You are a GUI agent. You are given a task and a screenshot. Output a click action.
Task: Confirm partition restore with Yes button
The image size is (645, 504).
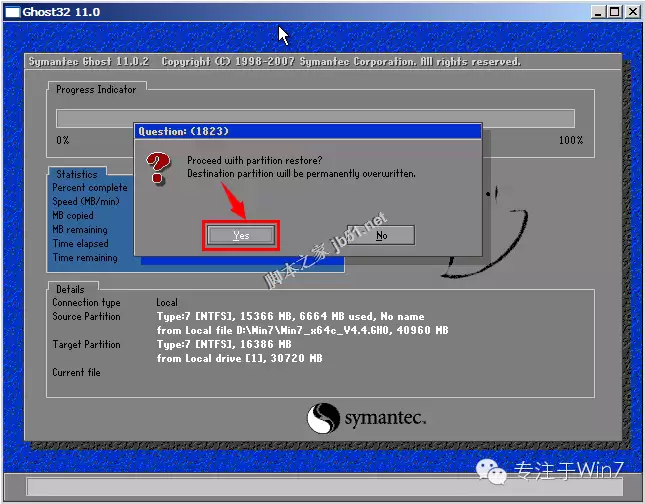coord(241,235)
